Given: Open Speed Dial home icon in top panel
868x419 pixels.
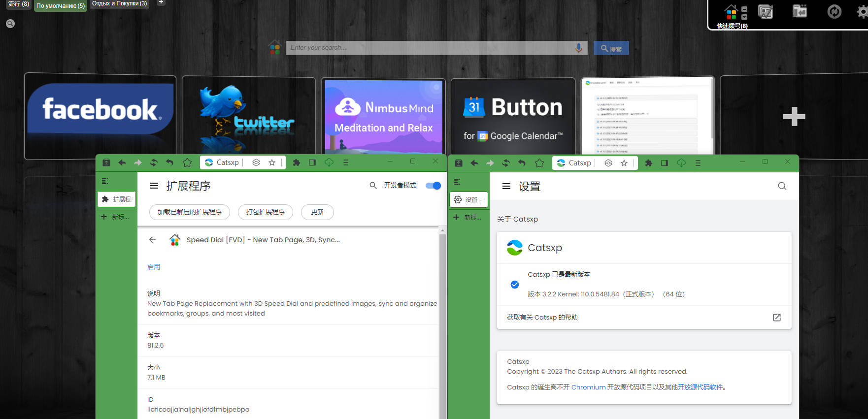Looking at the screenshot, I should coord(731,11).
